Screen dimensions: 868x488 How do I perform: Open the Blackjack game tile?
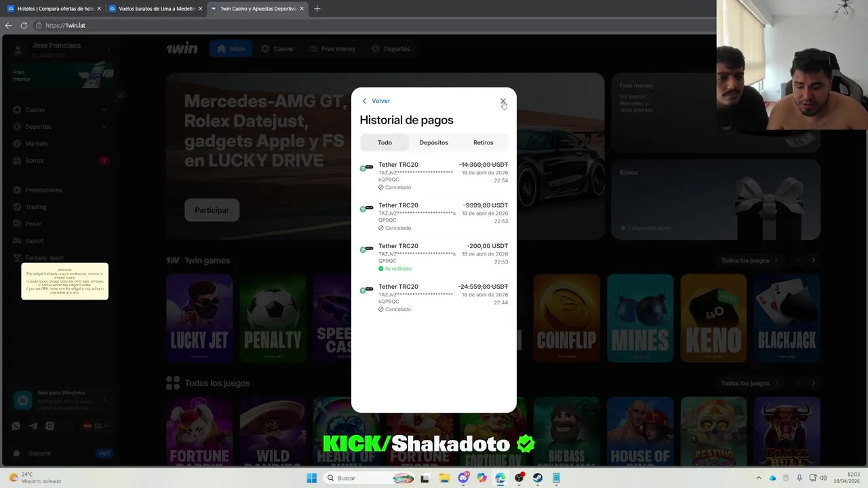[x=787, y=319]
